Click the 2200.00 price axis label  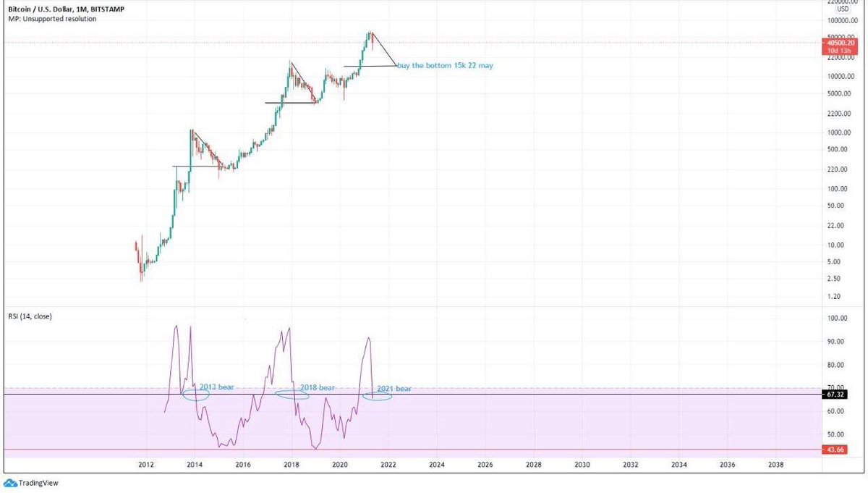click(840, 114)
